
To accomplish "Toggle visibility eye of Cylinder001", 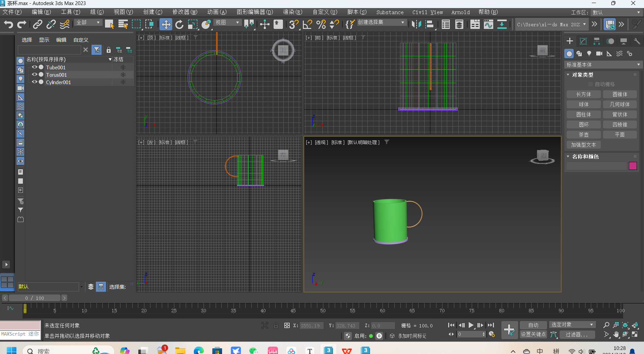I will click(x=34, y=82).
